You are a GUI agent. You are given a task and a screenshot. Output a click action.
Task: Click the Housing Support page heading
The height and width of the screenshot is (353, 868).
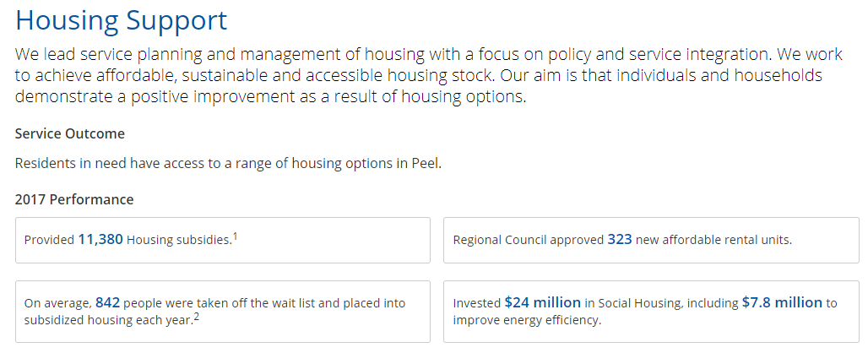tap(122, 20)
